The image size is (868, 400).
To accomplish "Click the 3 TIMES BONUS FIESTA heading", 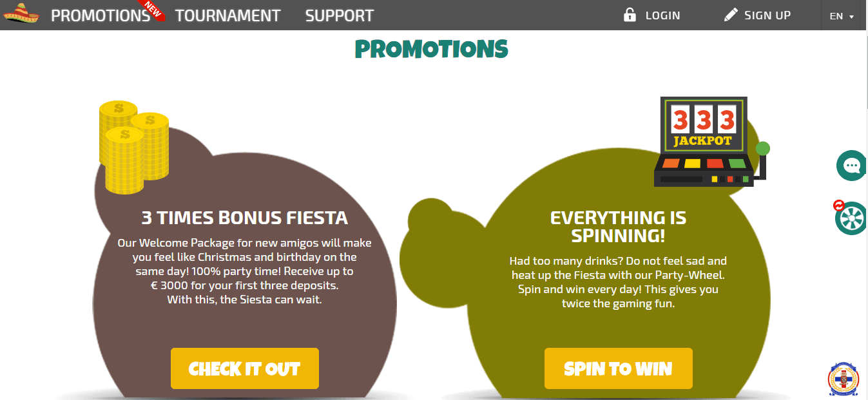I will (x=244, y=218).
